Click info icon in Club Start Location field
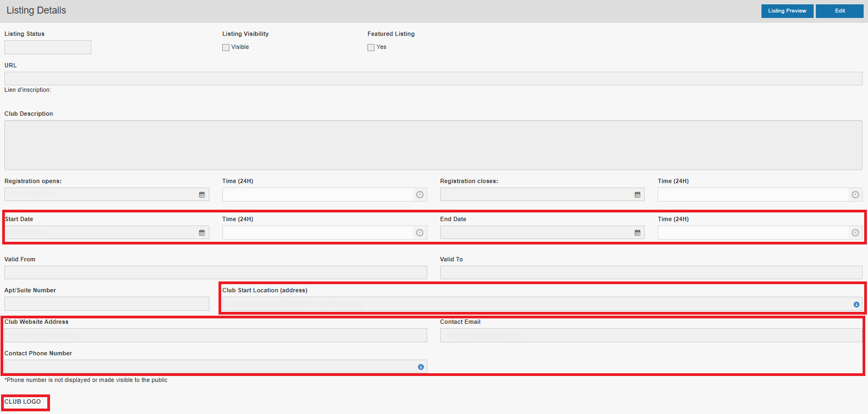The image size is (868, 414). [x=856, y=304]
